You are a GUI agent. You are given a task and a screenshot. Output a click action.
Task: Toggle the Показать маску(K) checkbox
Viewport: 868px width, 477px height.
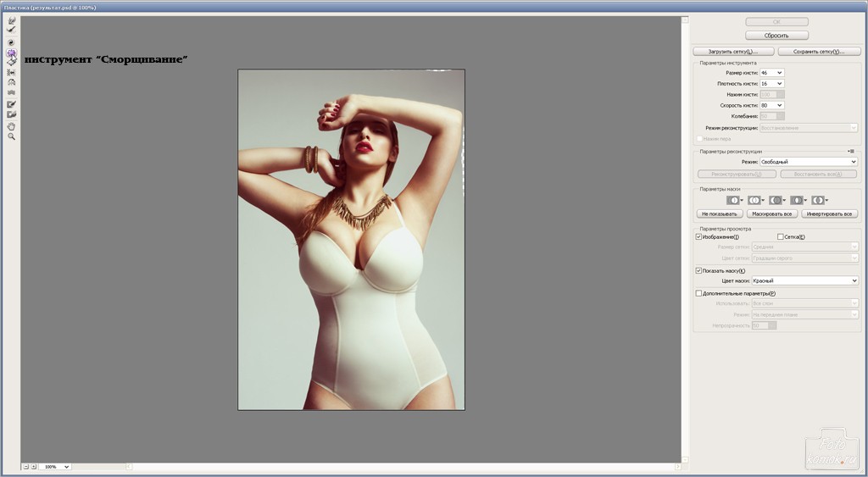(698, 270)
